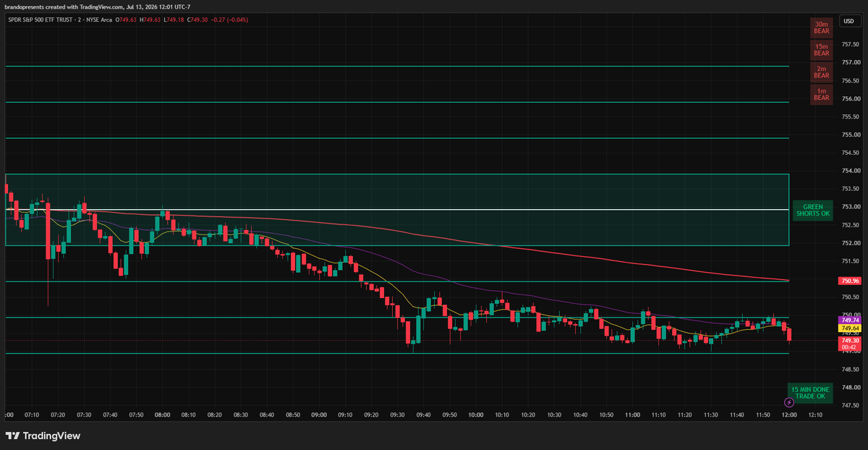The height and width of the screenshot is (450, 868).
Task: Click the 30m BEAR indicator label
Action: pyautogui.click(x=821, y=27)
